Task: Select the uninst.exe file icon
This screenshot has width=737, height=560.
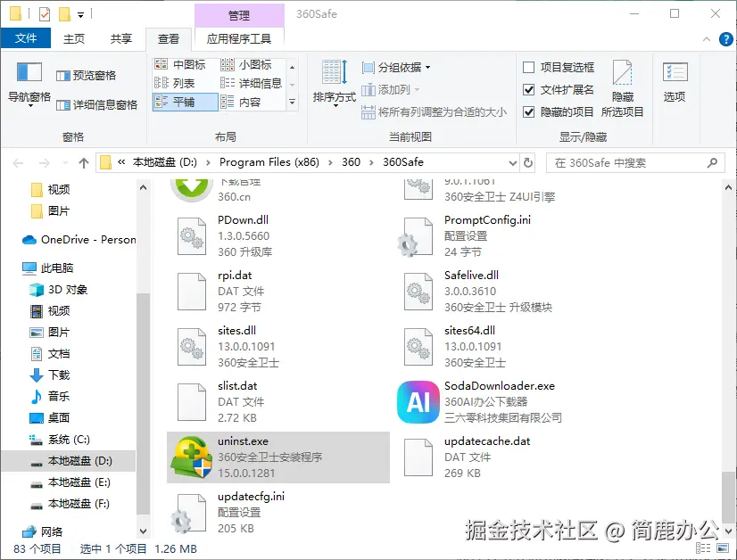Action: point(191,457)
